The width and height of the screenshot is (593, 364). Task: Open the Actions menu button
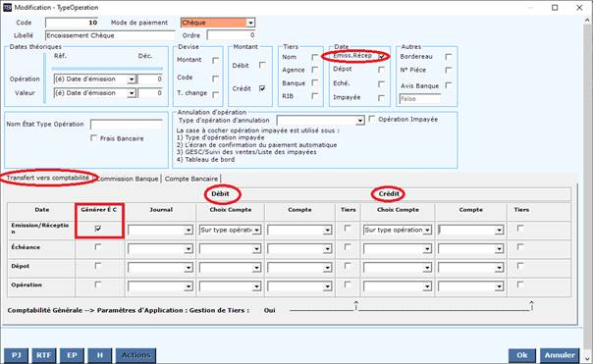click(x=135, y=355)
